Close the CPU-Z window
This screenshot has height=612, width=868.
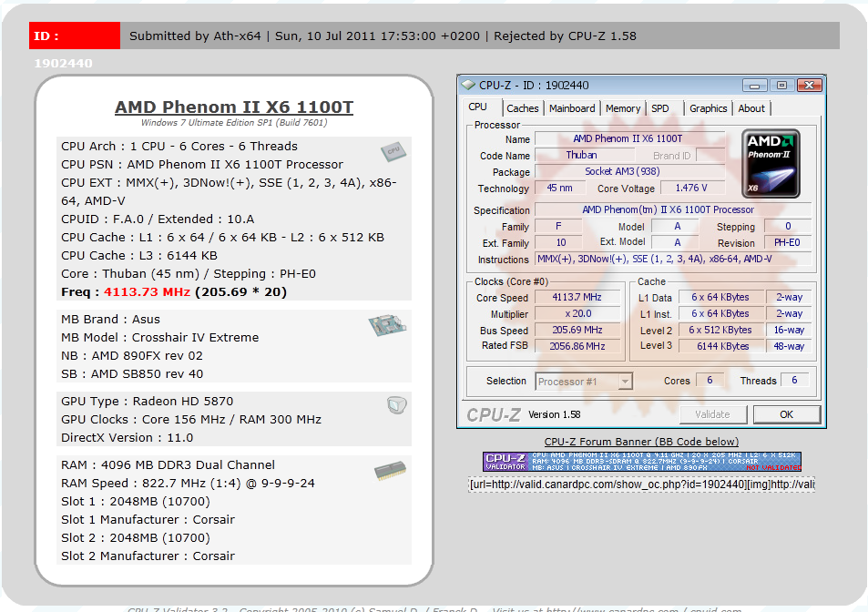[x=810, y=86]
